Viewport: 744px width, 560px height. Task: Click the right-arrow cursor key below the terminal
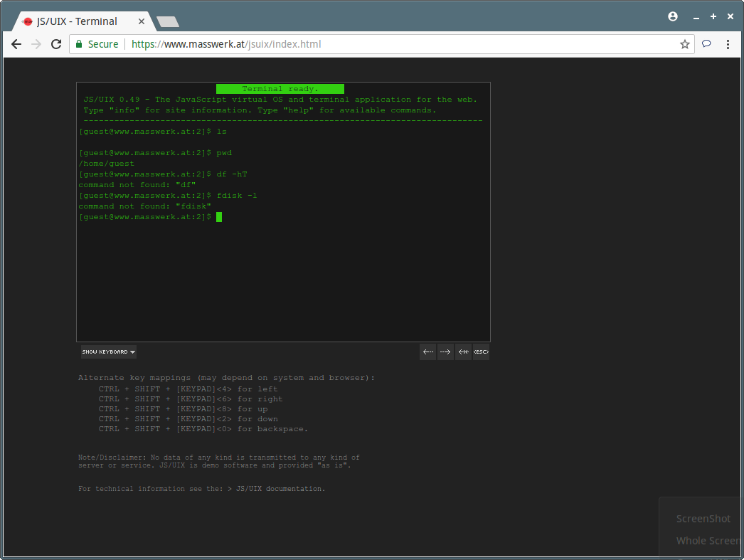click(x=445, y=352)
